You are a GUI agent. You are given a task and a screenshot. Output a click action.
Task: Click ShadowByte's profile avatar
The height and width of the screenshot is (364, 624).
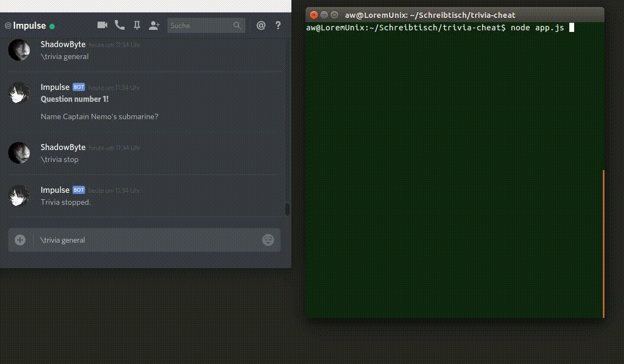[19, 50]
